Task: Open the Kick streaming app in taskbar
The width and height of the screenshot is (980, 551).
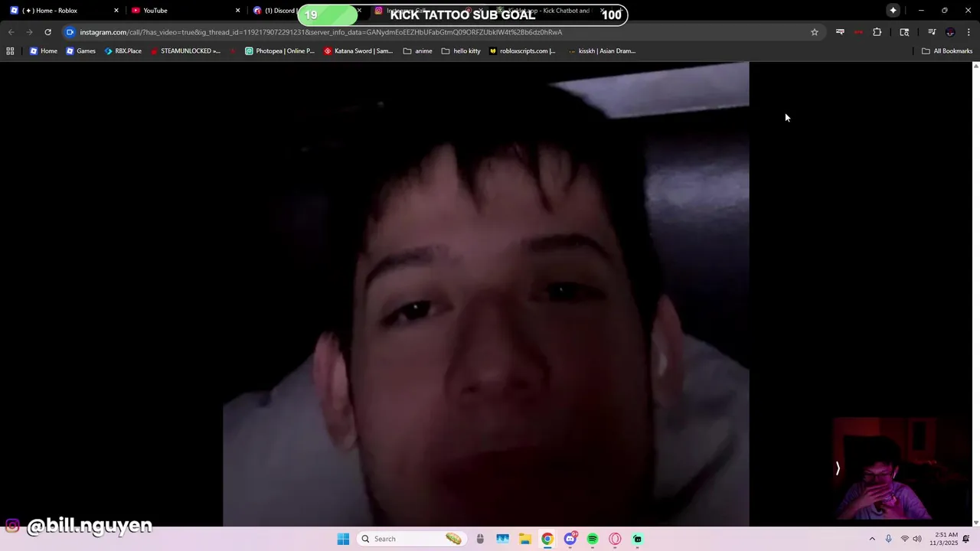Action: [637, 539]
